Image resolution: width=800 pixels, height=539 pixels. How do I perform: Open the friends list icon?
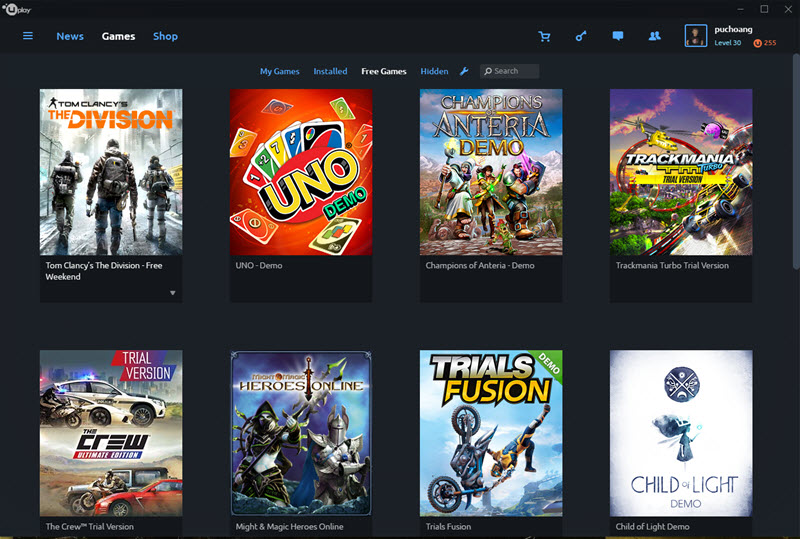point(654,36)
